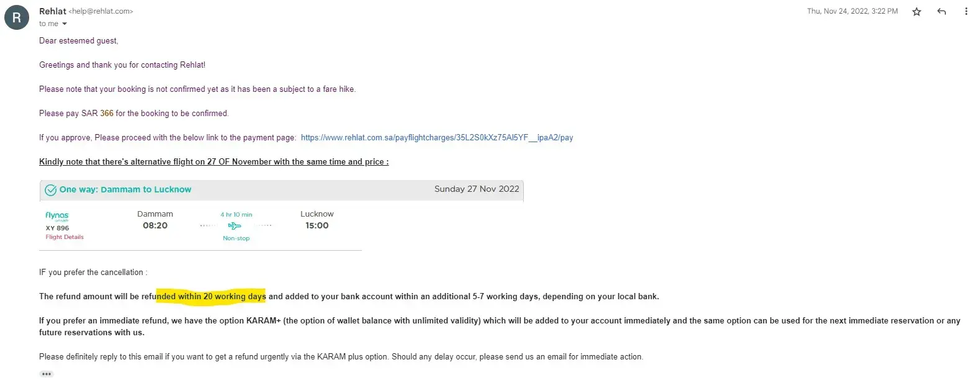The image size is (980, 388).
Task: Click the flynas airline logo
Action: (x=57, y=216)
